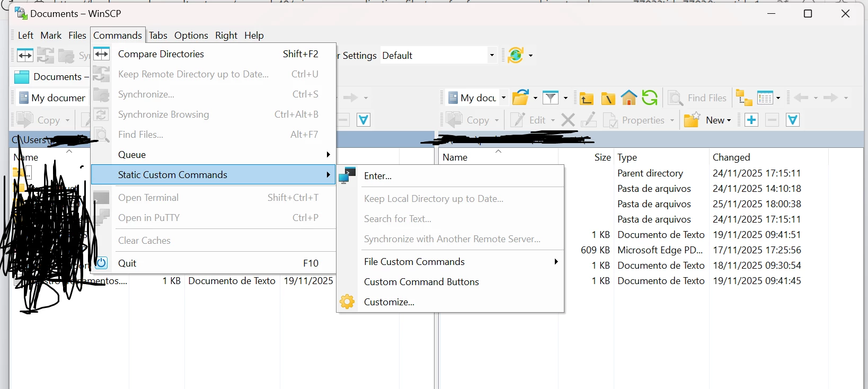Viewport: 868px width, 389px height.
Task: Select the Documents session tab
Action: click(51, 77)
